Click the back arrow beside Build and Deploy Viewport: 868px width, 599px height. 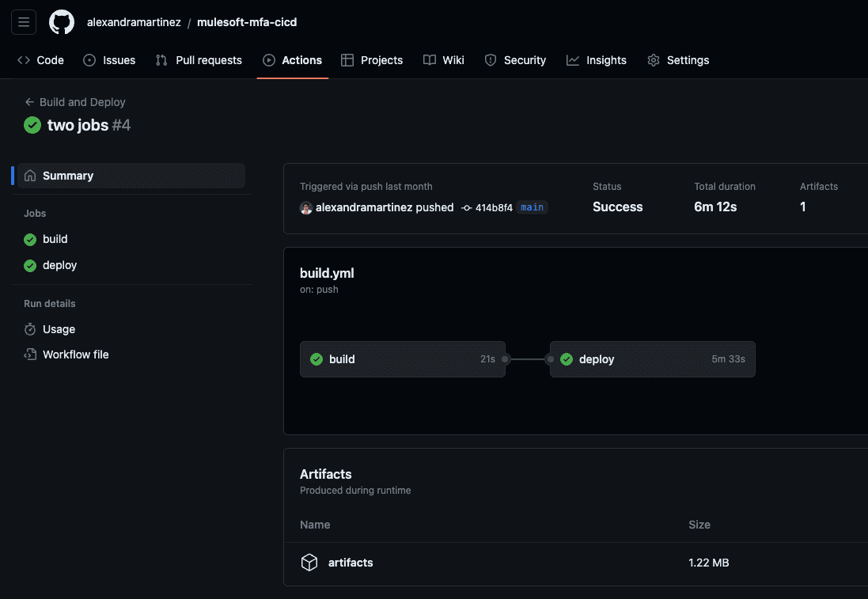29,102
